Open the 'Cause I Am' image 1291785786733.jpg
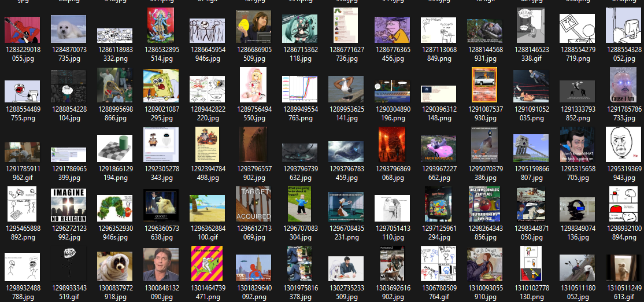 coord(623,84)
